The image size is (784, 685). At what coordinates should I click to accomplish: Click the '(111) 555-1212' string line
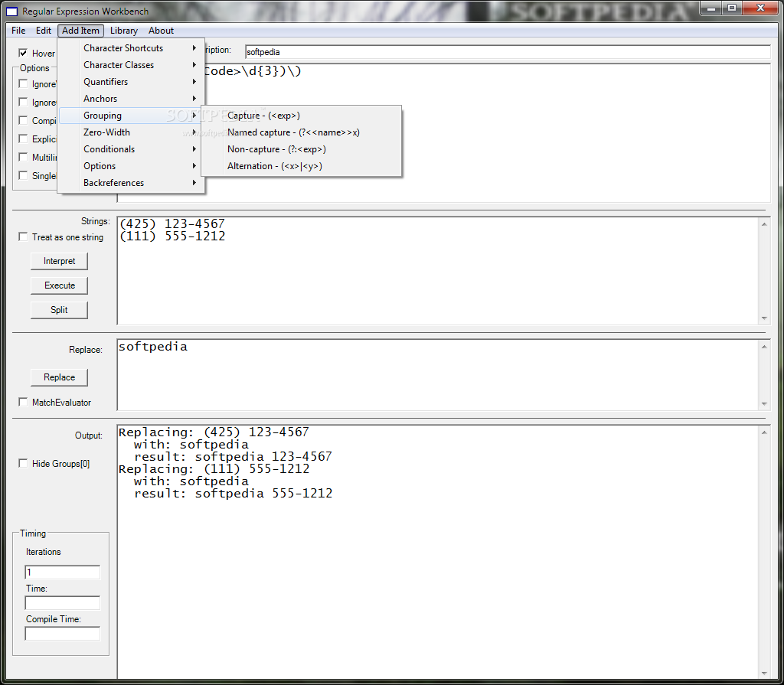coord(172,236)
